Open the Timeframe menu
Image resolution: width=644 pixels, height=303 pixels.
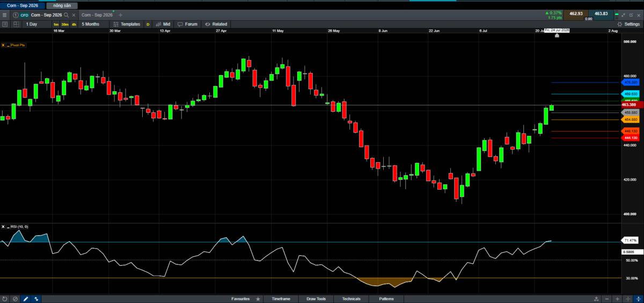[281, 299]
